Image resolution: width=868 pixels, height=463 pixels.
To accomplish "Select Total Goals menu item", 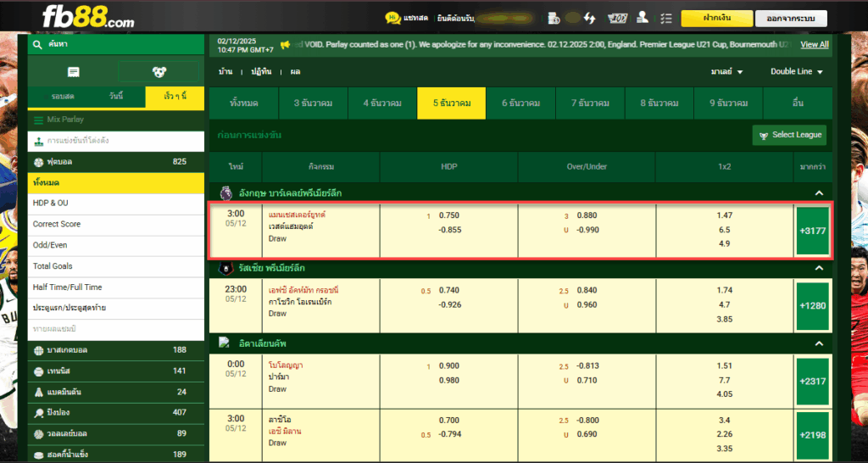I will click(x=115, y=266).
